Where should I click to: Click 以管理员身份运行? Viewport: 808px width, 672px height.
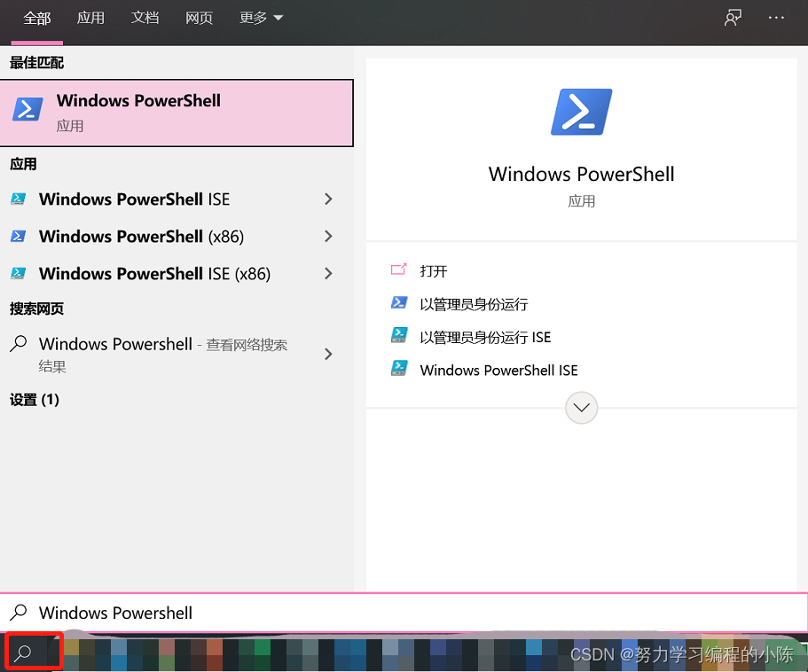474,304
